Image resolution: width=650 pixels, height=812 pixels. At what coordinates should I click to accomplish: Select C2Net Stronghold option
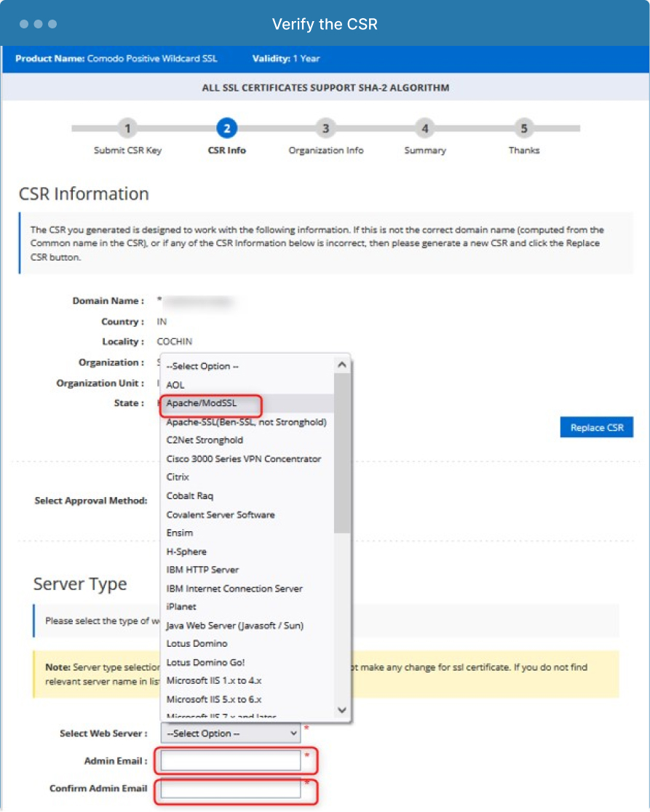pos(248,440)
